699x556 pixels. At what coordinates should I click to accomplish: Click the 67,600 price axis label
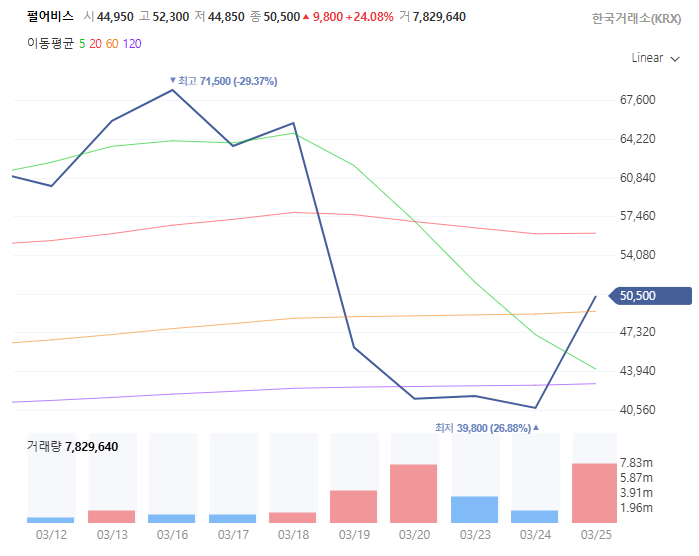click(638, 100)
